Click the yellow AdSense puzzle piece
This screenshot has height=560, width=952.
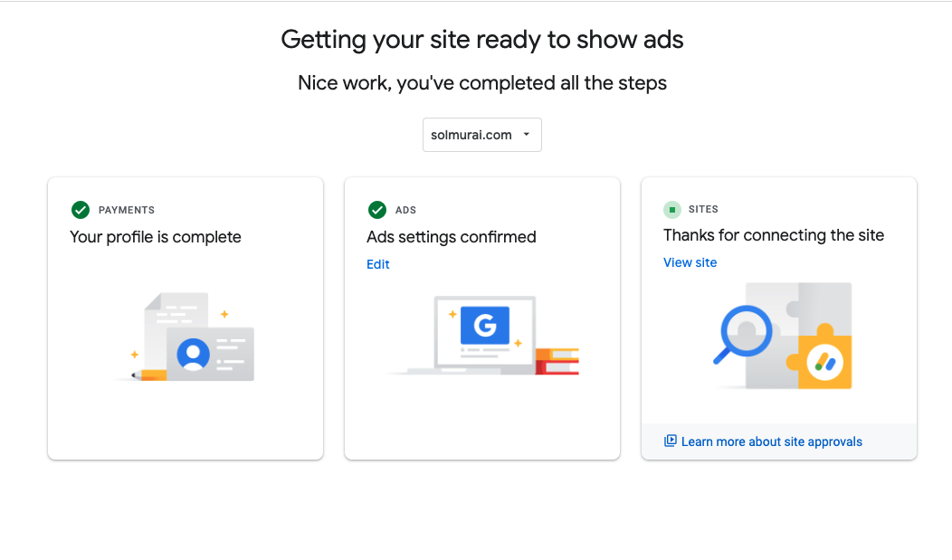823,361
